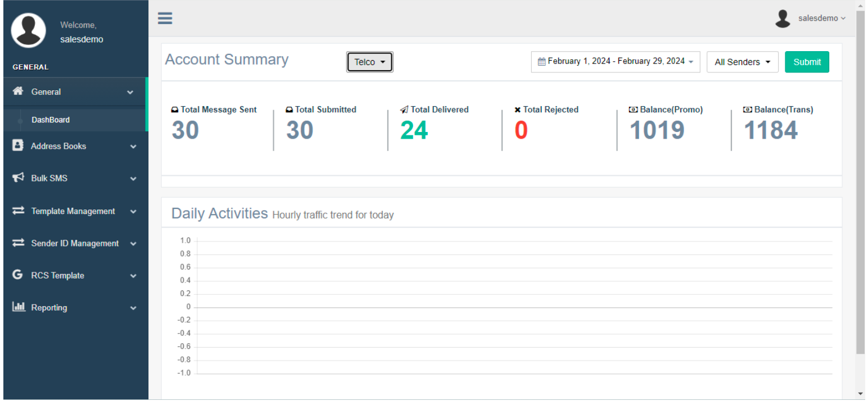Click the Total Submitted value 30
Viewport: 868px width, 401px height.
point(300,130)
